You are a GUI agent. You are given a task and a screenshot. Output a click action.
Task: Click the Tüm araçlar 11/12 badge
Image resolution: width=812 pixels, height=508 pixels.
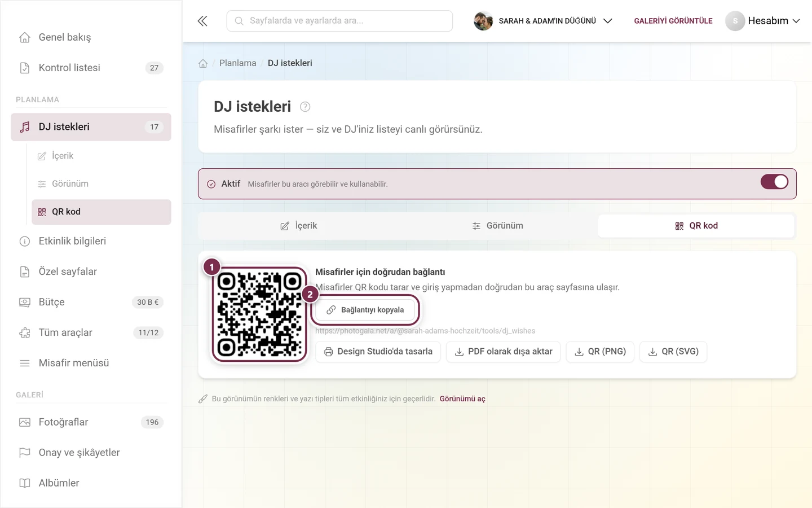pos(148,332)
